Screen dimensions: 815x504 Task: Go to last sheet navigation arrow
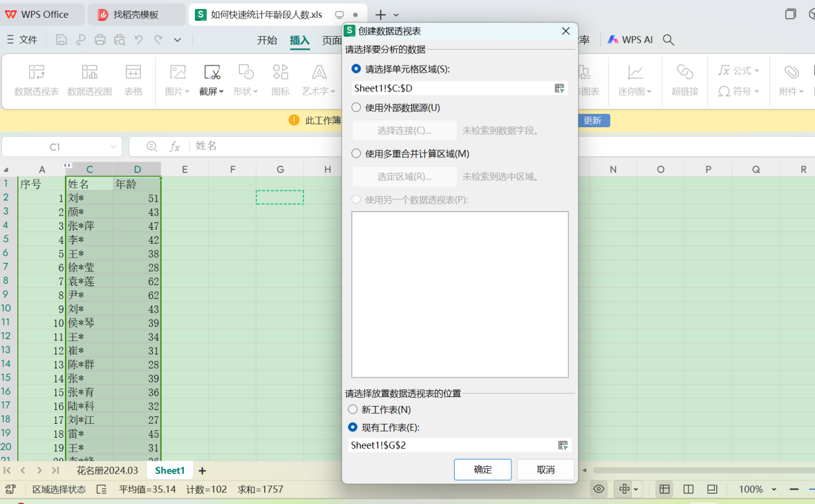pos(55,470)
